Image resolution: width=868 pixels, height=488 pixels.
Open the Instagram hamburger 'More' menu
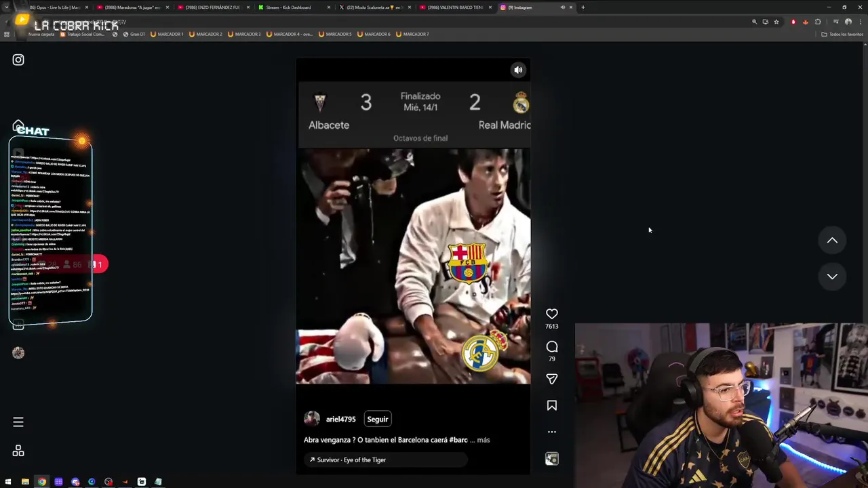tap(18, 422)
